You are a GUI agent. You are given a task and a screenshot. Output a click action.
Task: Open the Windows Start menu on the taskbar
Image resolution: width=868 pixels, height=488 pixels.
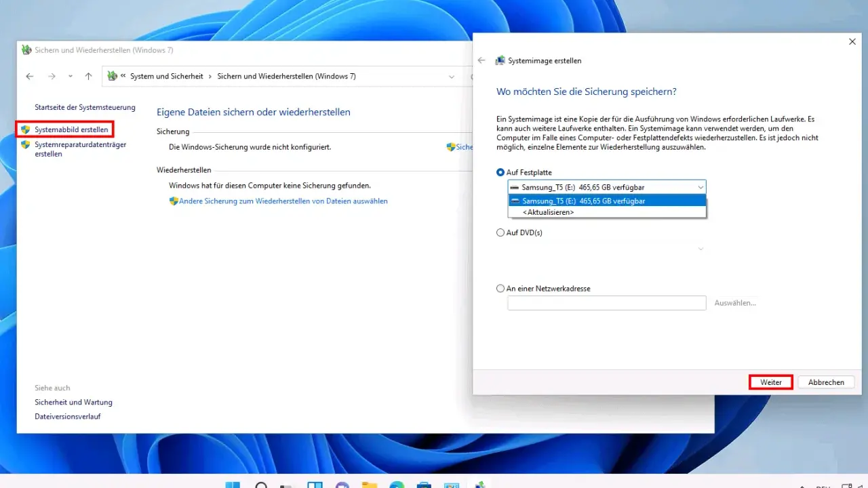[233, 485]
